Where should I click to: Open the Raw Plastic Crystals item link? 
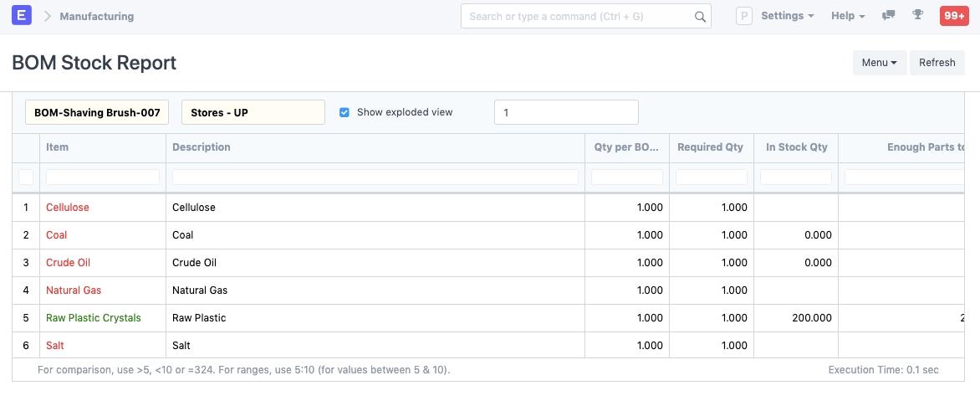94,318
